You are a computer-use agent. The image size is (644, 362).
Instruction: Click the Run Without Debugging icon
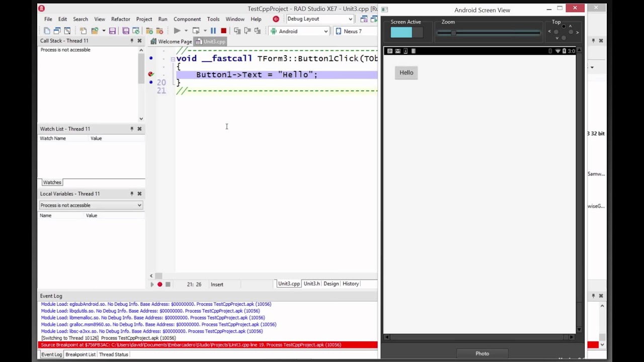click(x=196, y=31)
